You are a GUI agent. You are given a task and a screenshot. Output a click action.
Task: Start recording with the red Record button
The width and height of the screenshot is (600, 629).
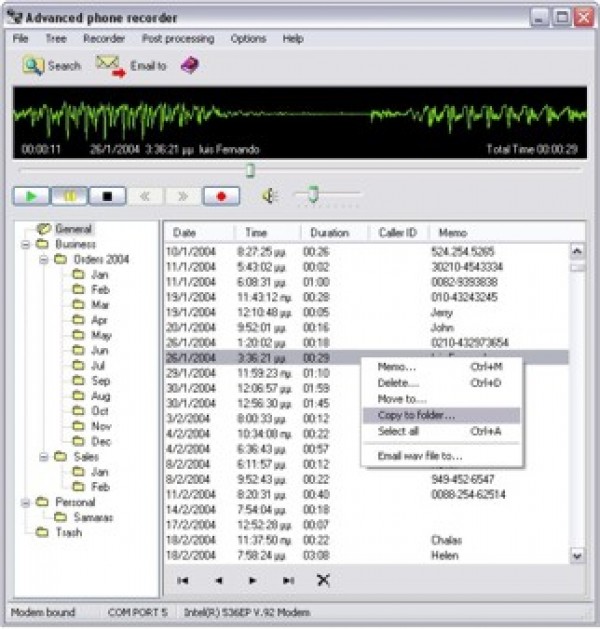coord(221,196)
